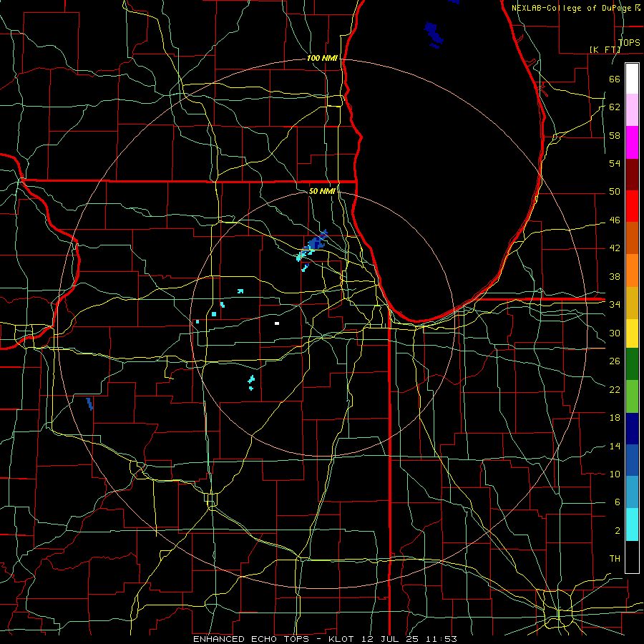Click the legend value 26

[x=615, y=361]
